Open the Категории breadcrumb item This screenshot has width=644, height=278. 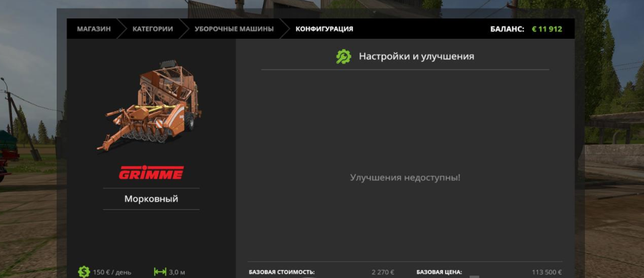click(x=152, y=29)
